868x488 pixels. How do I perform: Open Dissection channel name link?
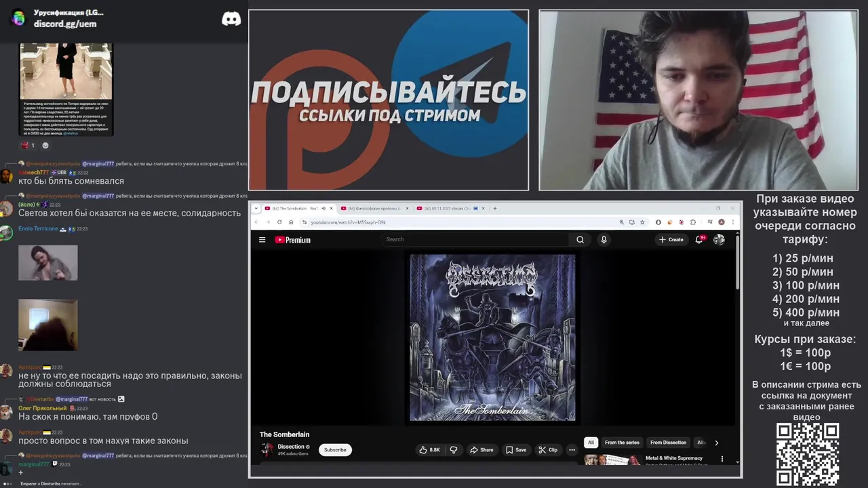point(291,447)
